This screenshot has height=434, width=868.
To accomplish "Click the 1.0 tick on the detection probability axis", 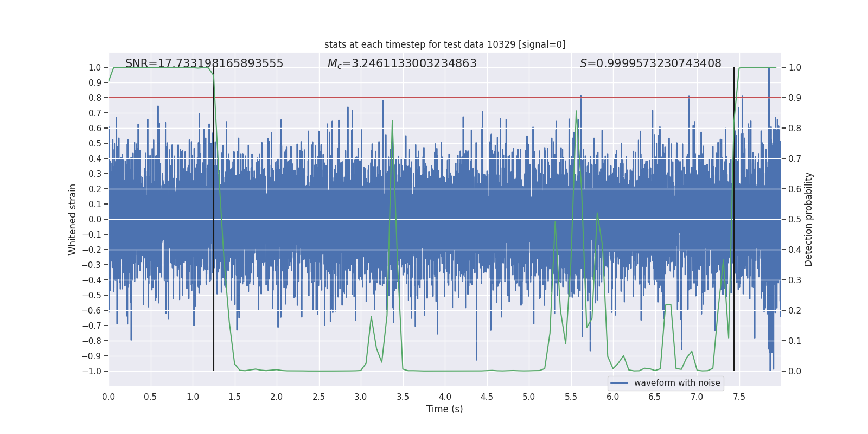I will click(x=795, y=67).
